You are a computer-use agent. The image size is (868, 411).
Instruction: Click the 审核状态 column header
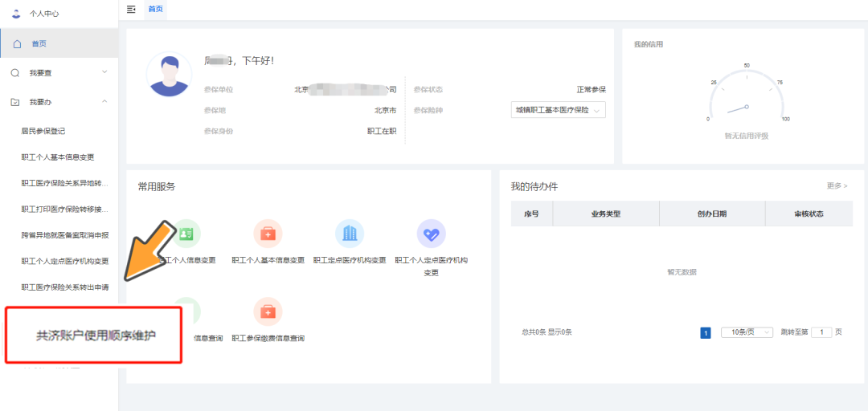(809, 214)
